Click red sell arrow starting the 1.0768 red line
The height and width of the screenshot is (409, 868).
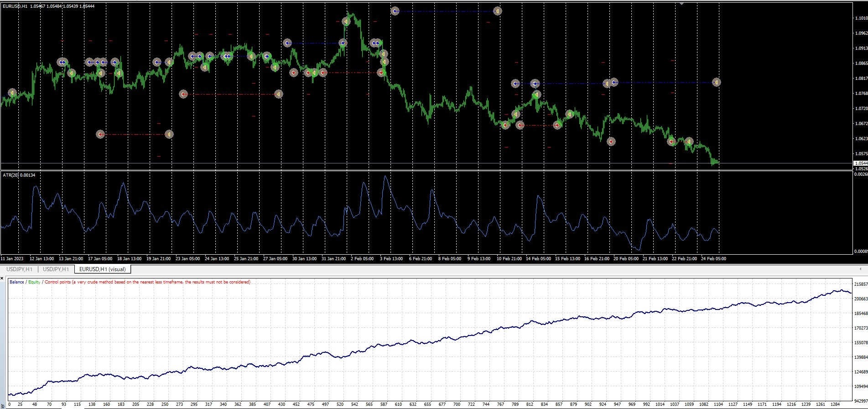(183, 94)
